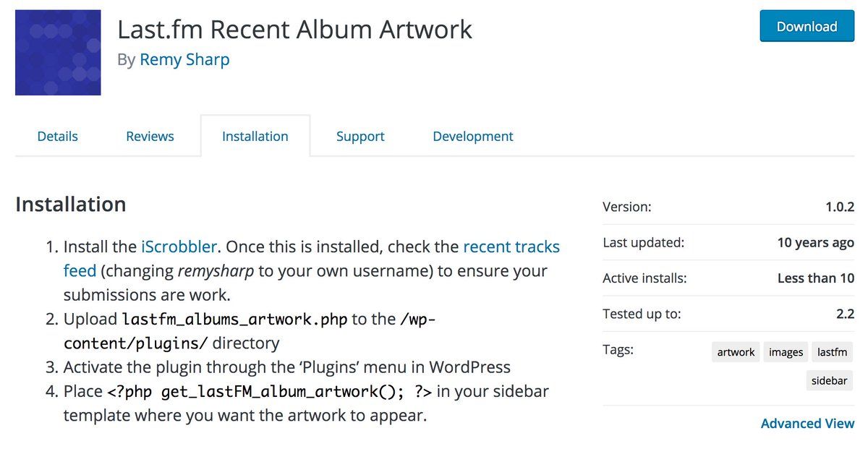Screen dimensions: 868x454
Task: Click the get_lastFM_album_artwork PHP code snippet
Action: [x=270, y=391]
